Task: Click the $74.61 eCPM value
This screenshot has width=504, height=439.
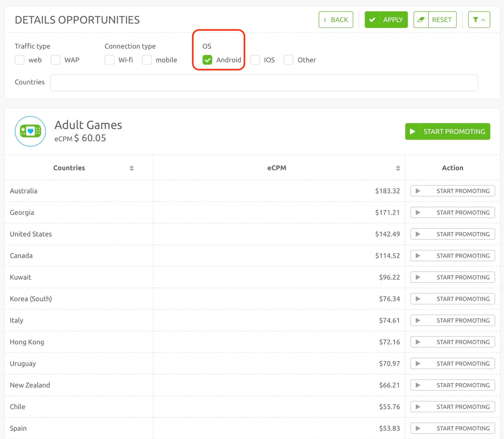Action: (389, 321)
